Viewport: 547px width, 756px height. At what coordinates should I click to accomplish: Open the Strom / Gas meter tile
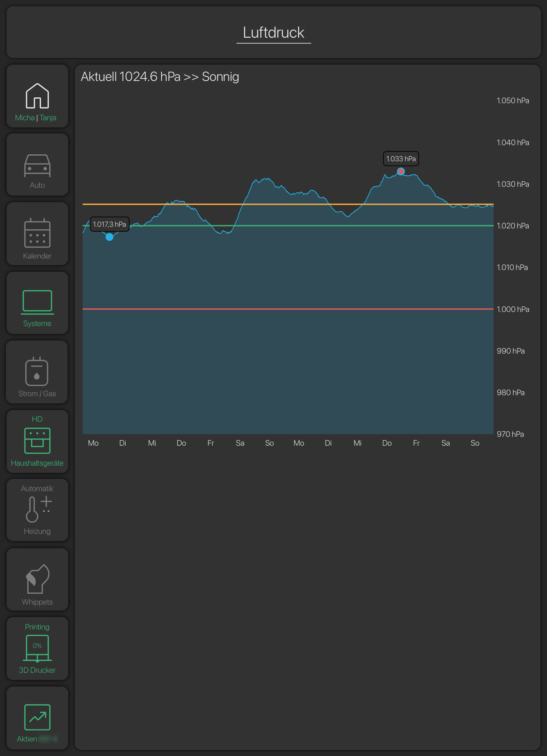(x=37, y=372)
